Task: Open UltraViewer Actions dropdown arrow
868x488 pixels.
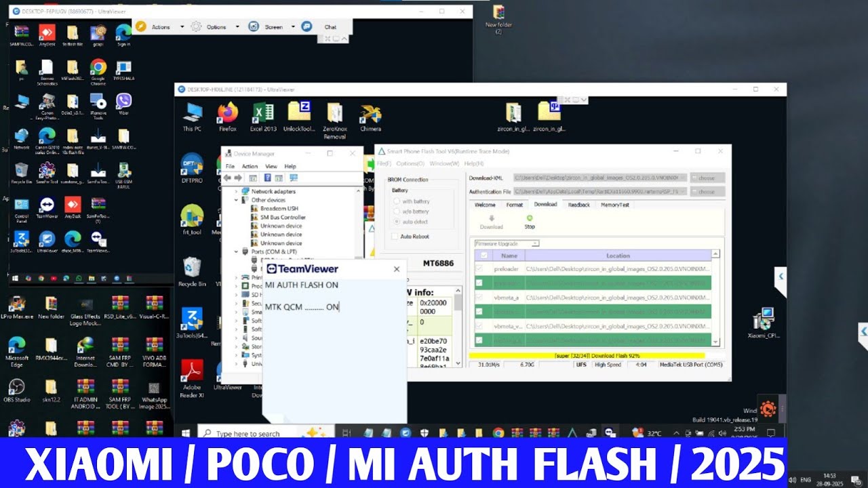Action: [x=182, y=27]
